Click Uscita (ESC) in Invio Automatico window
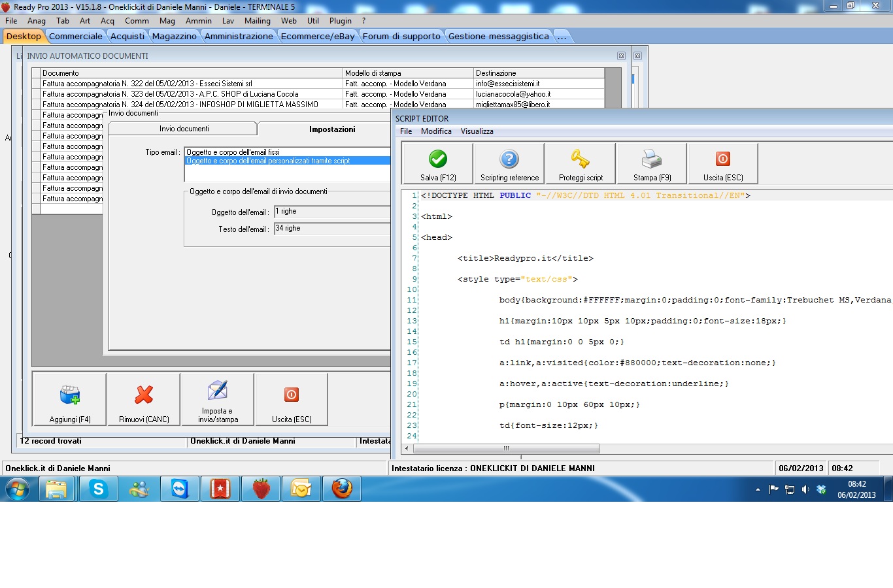Viewport: 893px width, 588px height. [292, 399]
